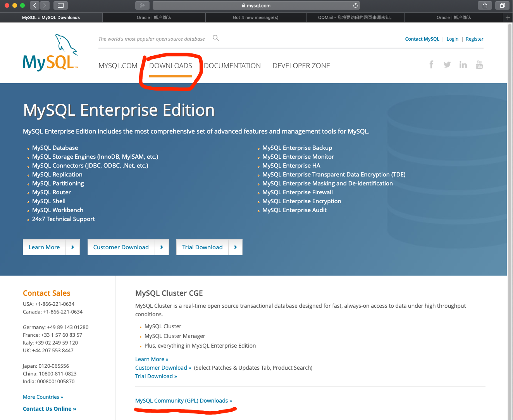The width and height of the screenshot is (513, 420).
Task: Show all tabs overview button
Action: 502,5
